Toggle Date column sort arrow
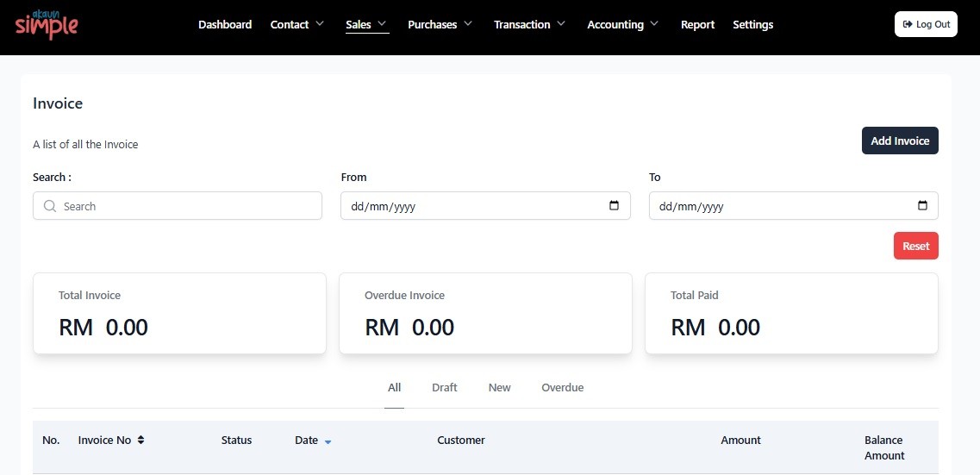The height and width of the screenshot is (475, 980). 328,442
